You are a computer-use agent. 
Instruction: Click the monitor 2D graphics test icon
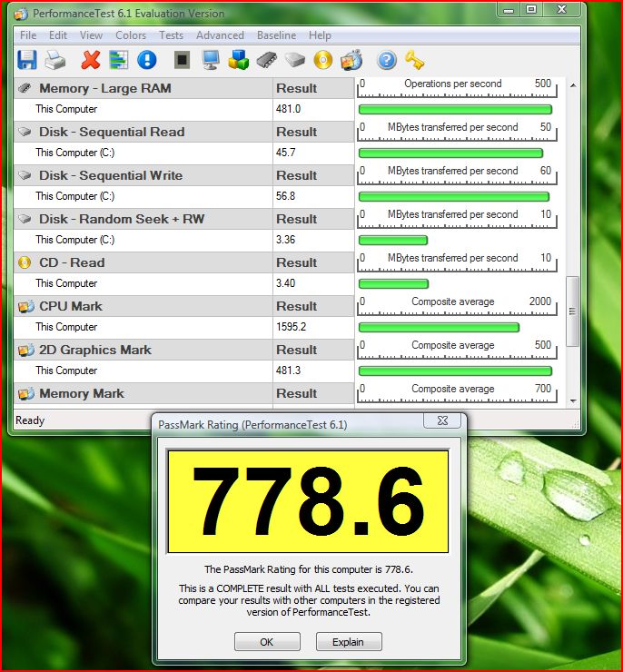pyautogui.click(x=211, y=60)
